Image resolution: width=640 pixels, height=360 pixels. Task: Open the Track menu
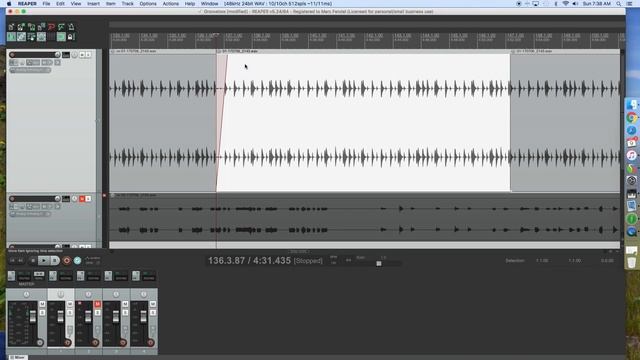click(127, 3)
